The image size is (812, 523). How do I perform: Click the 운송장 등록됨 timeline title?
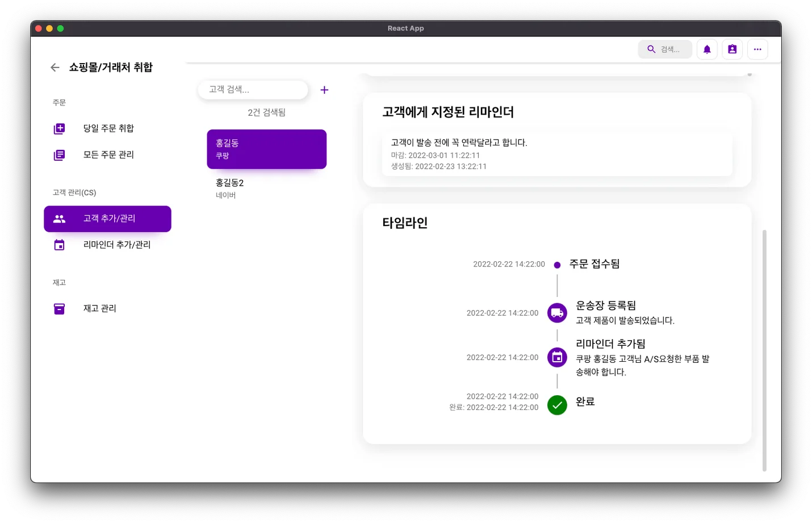[606, 306]
